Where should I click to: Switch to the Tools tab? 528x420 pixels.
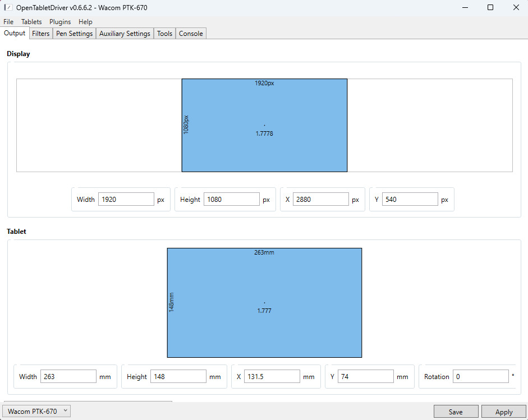pyautogui.click(x=164, y=34)
